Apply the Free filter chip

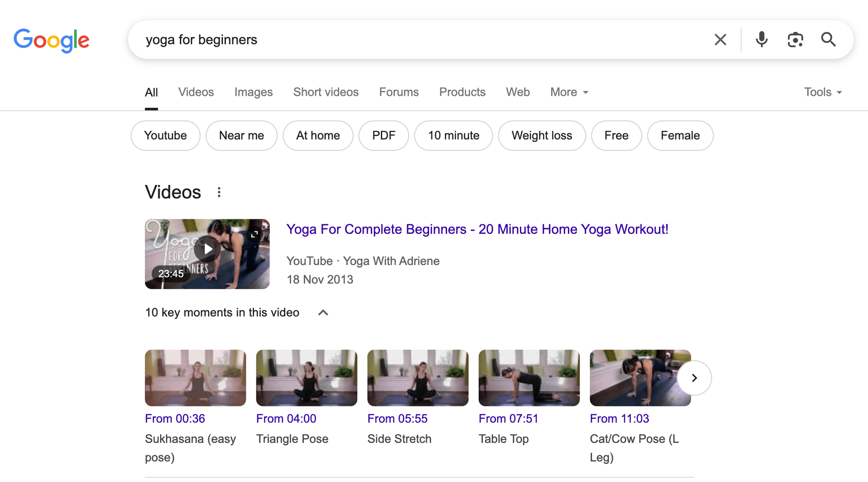[616, 136]
